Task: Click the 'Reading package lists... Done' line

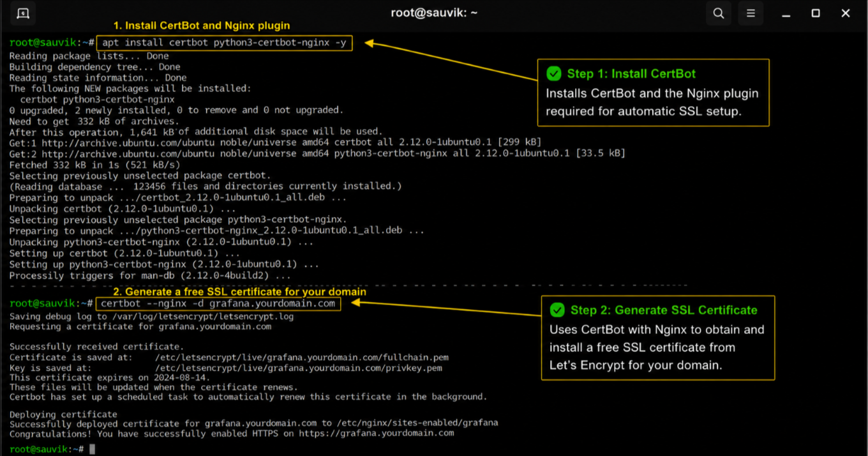Action: coord(89,56)
